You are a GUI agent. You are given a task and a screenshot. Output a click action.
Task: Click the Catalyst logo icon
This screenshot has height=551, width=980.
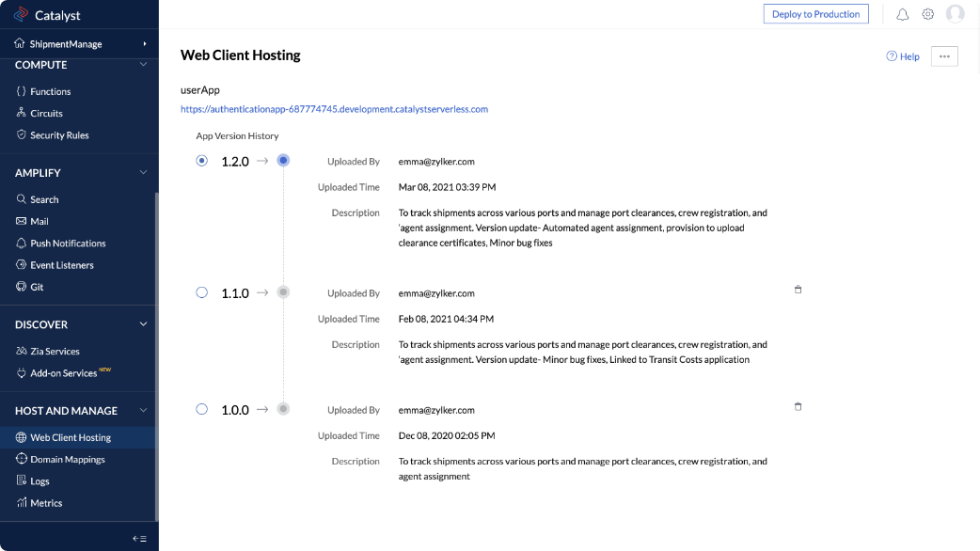[22, 14]
